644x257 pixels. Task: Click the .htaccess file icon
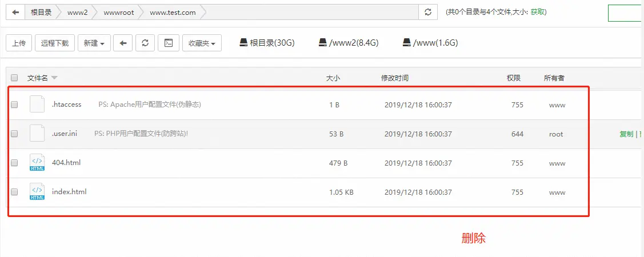(37, 105)
